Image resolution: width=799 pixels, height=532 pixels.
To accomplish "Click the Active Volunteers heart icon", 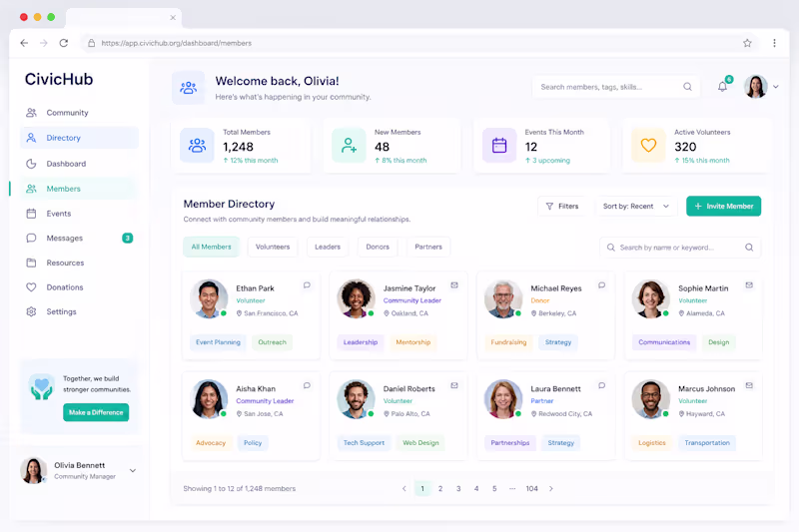I will click(648, 146).
